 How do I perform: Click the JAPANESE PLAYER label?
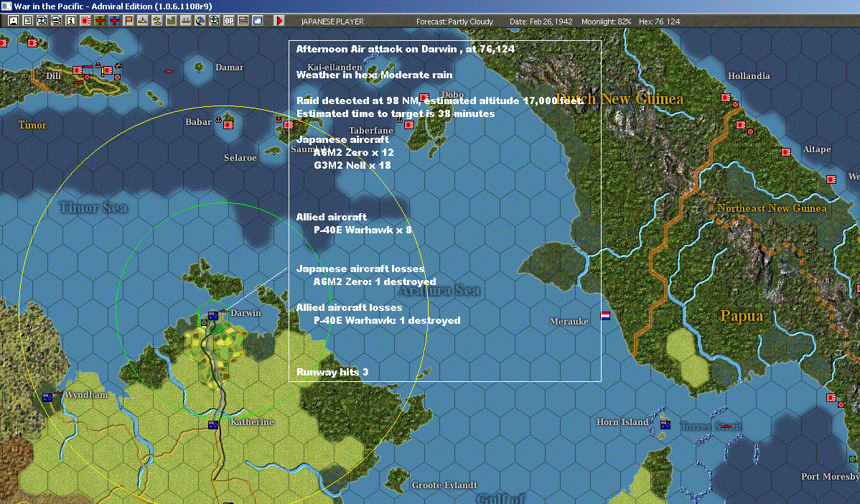(332, 22)
